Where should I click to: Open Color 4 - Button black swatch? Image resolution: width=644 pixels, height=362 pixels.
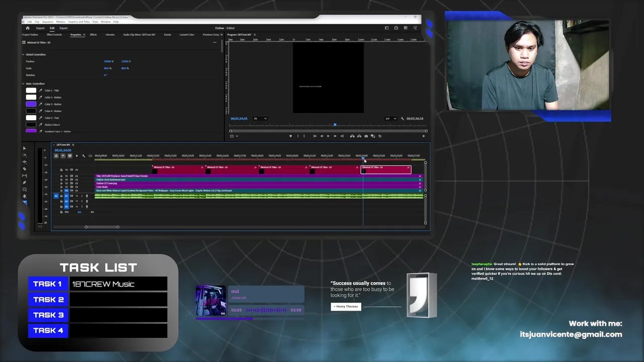[x=31, y=111]
